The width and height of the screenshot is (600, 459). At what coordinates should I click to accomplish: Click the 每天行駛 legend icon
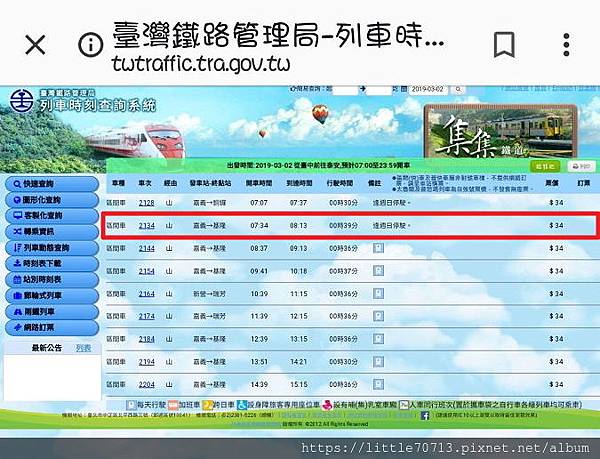(x=131, y=405)
